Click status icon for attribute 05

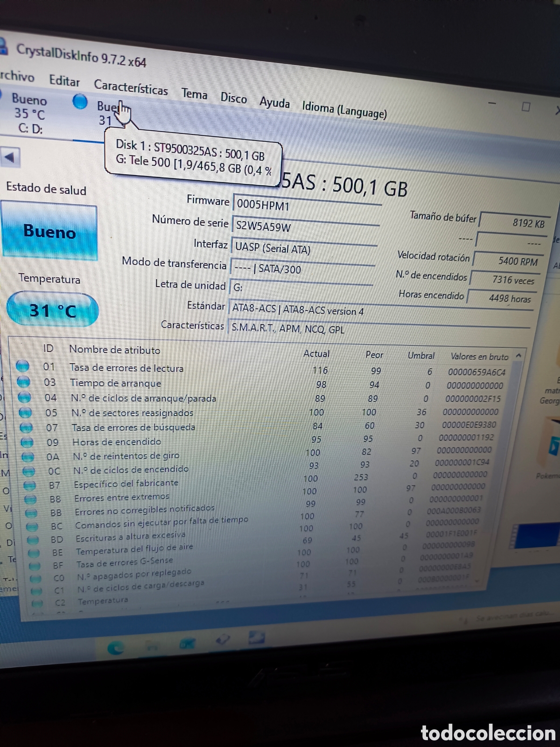coord(26,412)
